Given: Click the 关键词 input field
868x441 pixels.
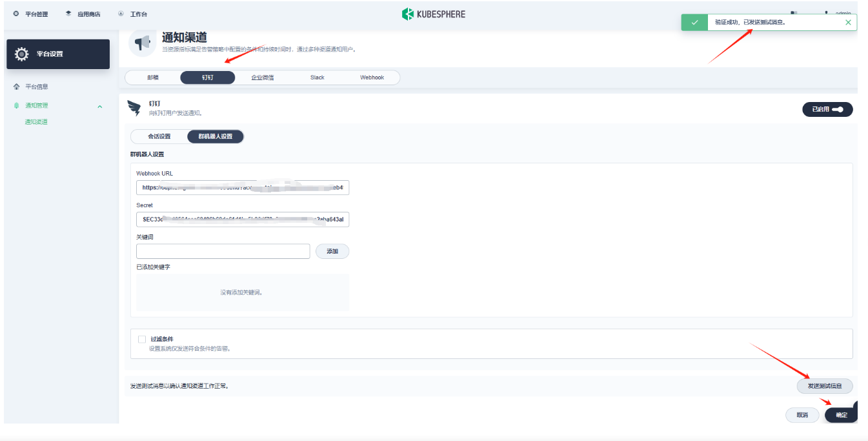Looking at the screenshot, I should tap(223, 251).
